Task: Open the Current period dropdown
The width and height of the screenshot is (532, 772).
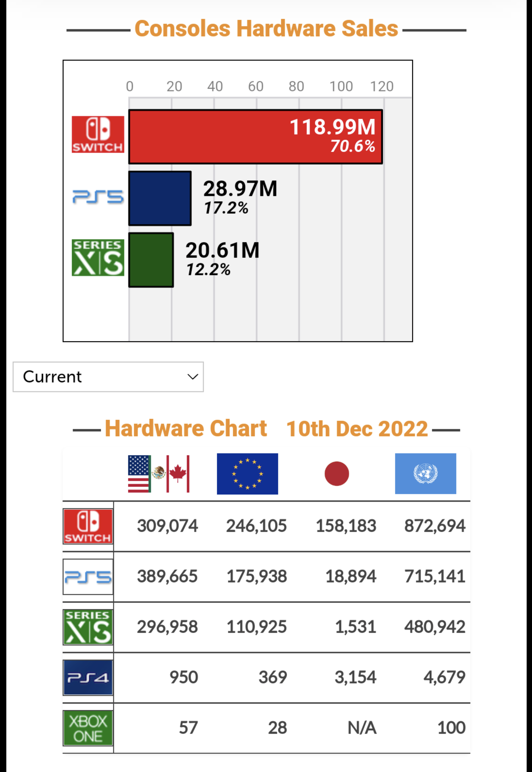Action: click(108, 377)
